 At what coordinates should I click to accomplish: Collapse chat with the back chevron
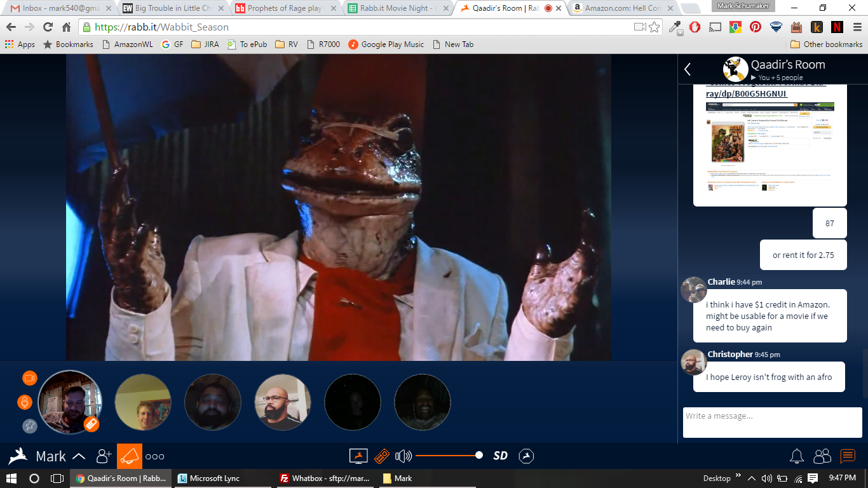(688, 69)
